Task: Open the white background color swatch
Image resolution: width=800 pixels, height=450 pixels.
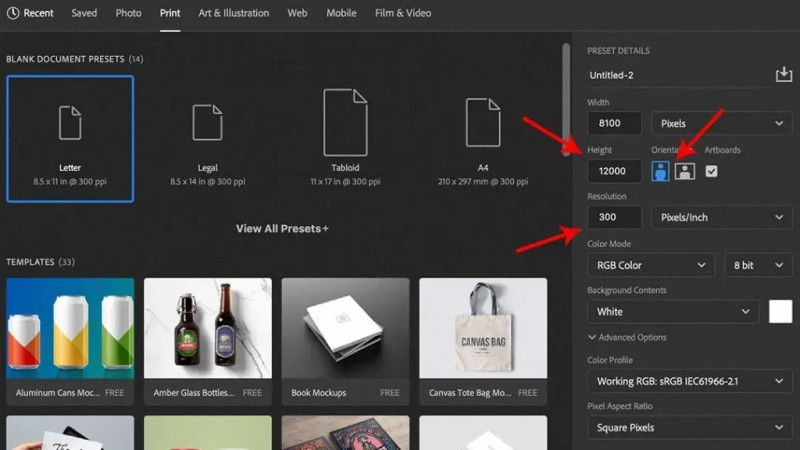Action: 780,312
